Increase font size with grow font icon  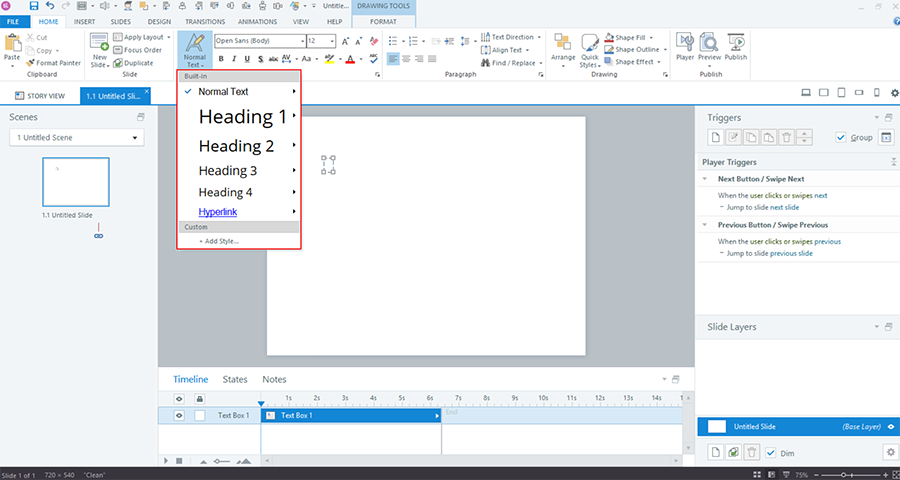coord(346,41)
